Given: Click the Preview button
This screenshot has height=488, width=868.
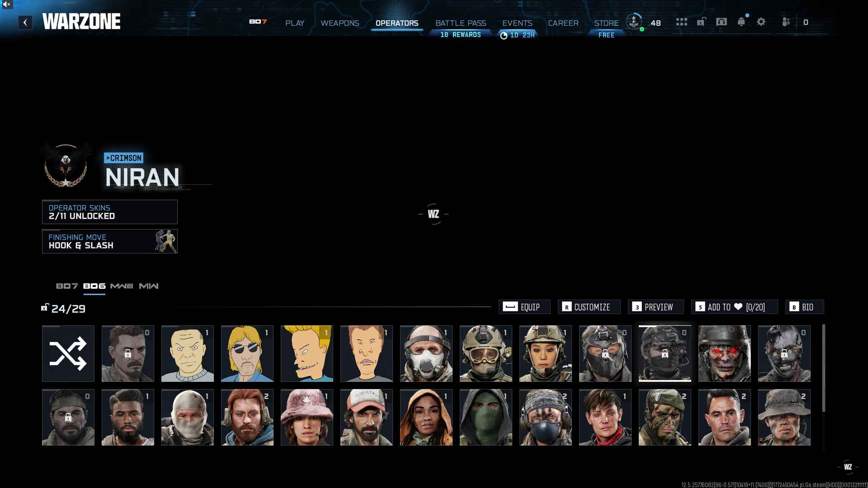Looking at the screenshot, I should [656, 307].
